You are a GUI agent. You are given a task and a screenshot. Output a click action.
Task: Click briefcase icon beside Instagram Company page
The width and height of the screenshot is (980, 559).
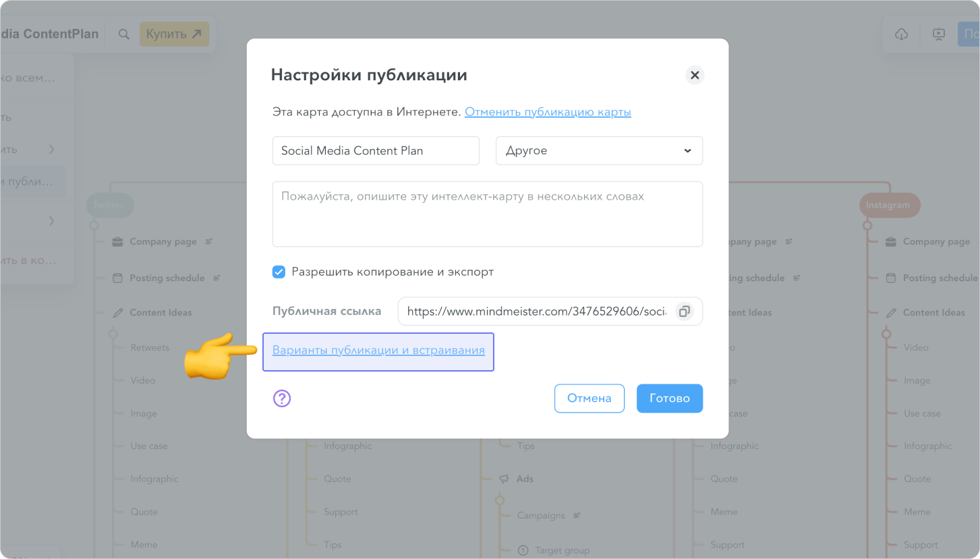point(890,241)
